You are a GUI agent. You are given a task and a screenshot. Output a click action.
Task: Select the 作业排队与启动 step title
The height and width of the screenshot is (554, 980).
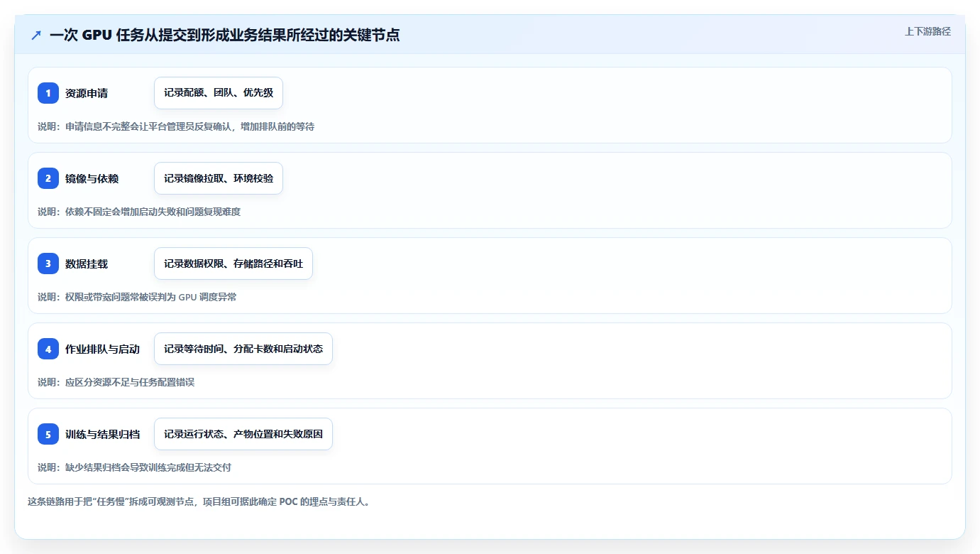tap(103, 349)
